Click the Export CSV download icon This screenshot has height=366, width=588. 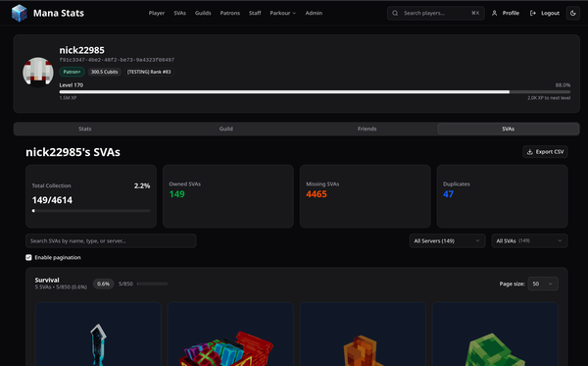(x=529, y=152)
